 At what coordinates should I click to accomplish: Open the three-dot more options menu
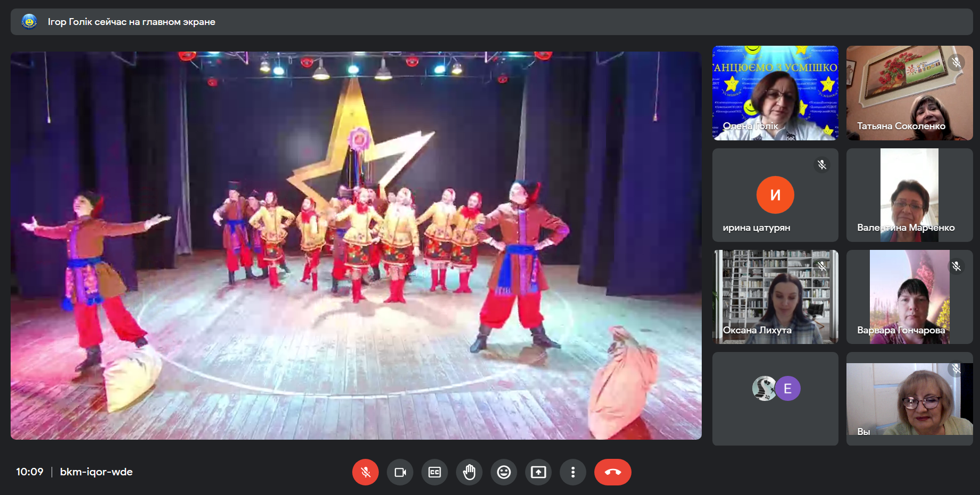[573, 472]
